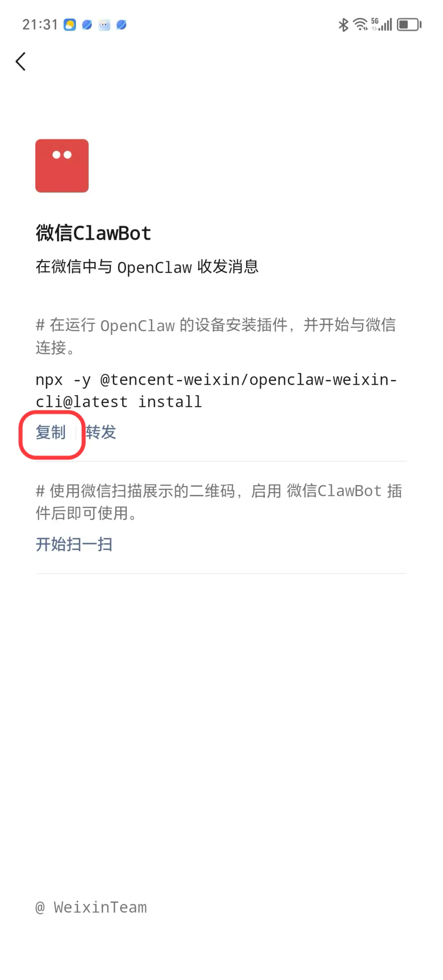The height and width of the screenshot is (980, 443).
Task: Tap the last blue planet notification icon
Action: (121, 25)
